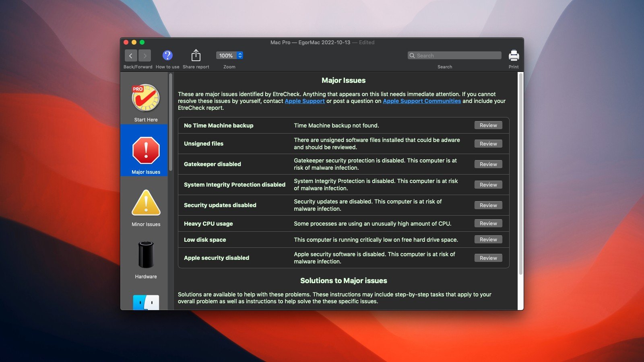Click the main report vertical scrollbar

(520, 173)
